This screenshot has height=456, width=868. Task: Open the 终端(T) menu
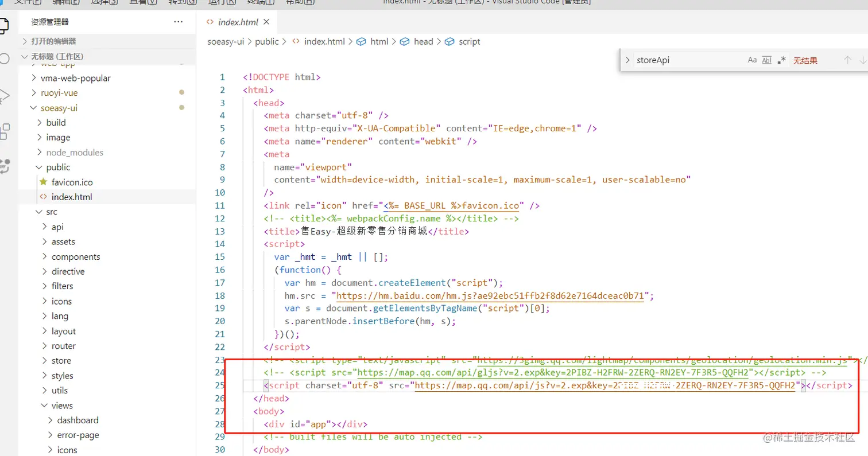[x=261, y=2]
